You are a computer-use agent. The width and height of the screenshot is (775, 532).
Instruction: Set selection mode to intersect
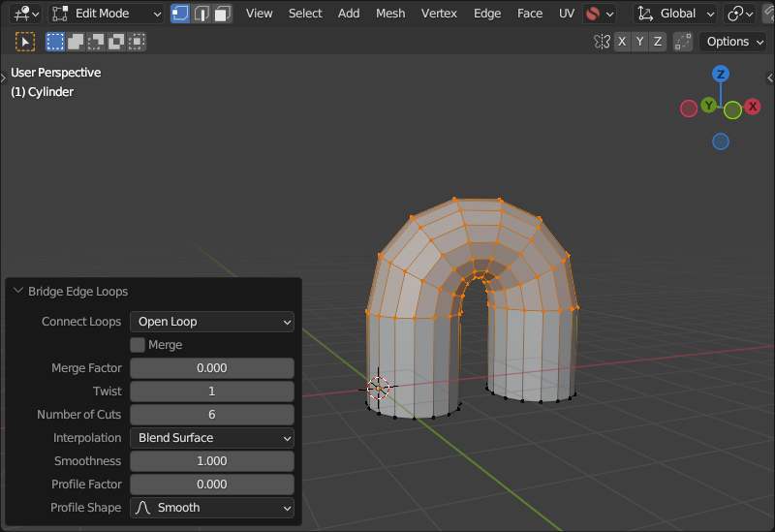(x=136, y=42)
